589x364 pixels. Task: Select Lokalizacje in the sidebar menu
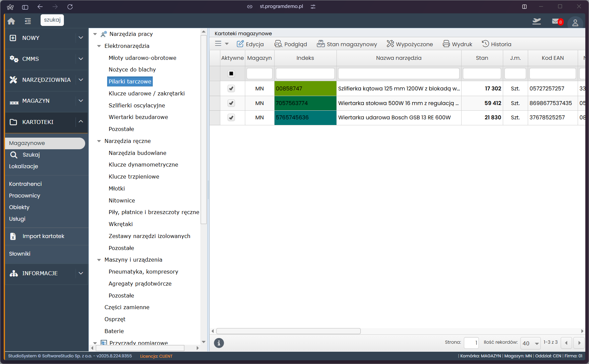point(24,166)
